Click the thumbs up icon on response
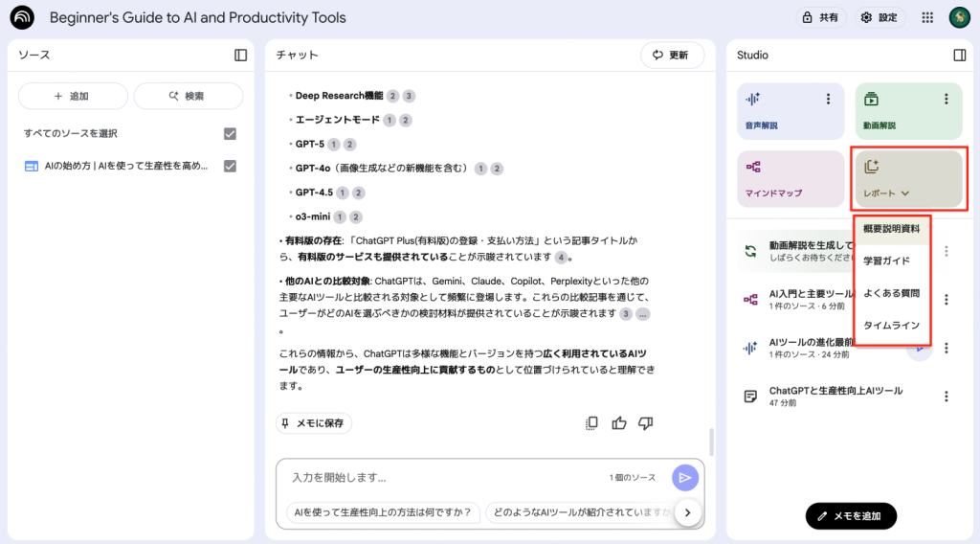Viewport: 980px width, 544px height. click(x=618, y=423)
